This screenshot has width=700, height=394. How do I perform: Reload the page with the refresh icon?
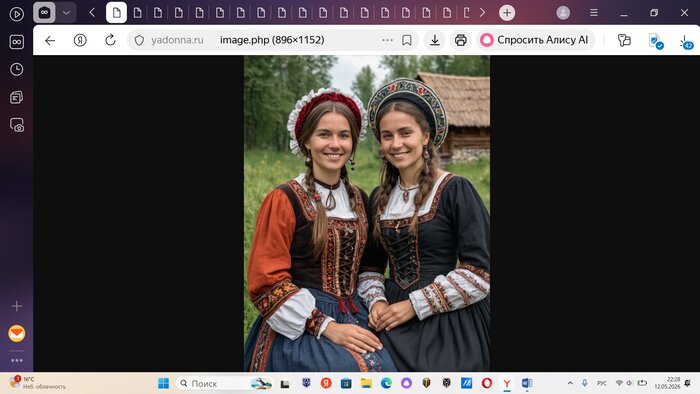pos(110,40)
